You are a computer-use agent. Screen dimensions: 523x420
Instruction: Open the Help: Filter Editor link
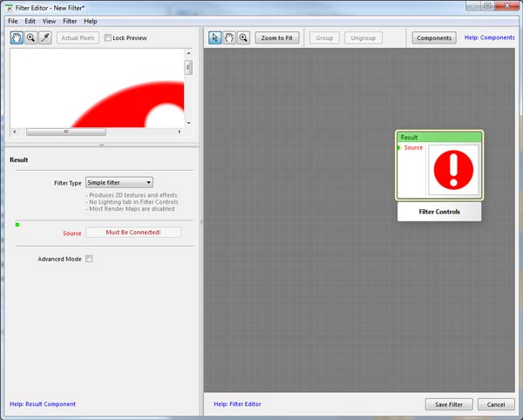coord(237,404)
